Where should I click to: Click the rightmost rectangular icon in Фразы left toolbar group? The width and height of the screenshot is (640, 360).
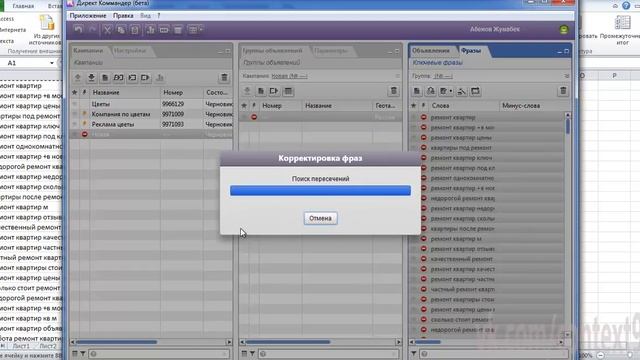475,91
